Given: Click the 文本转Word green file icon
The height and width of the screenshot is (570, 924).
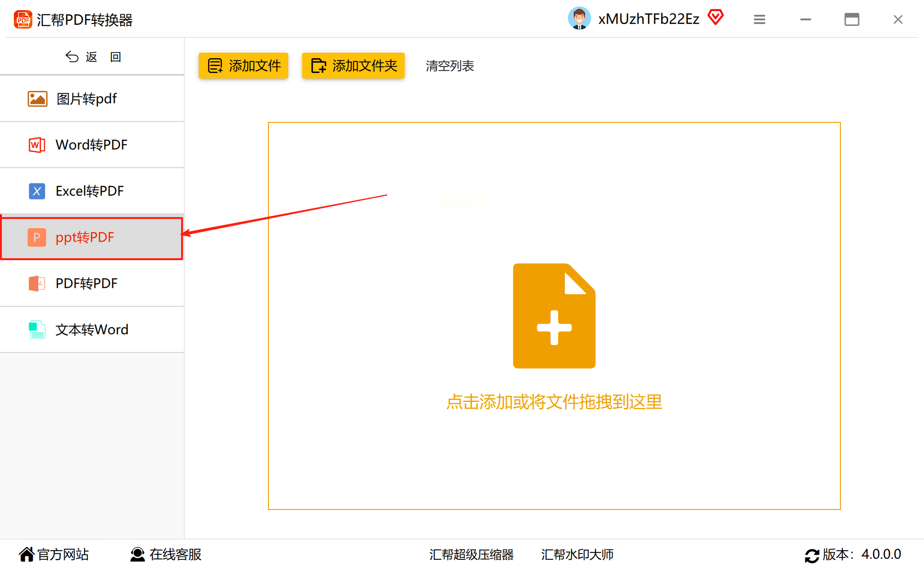Looking at the screenshot, I should tap(37, 329).
